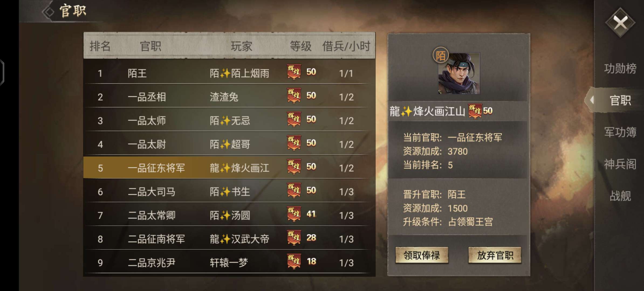Screen dimensions: 644x291
Task: Click the 陌 guild emblem on portrait
Action: 440,55
